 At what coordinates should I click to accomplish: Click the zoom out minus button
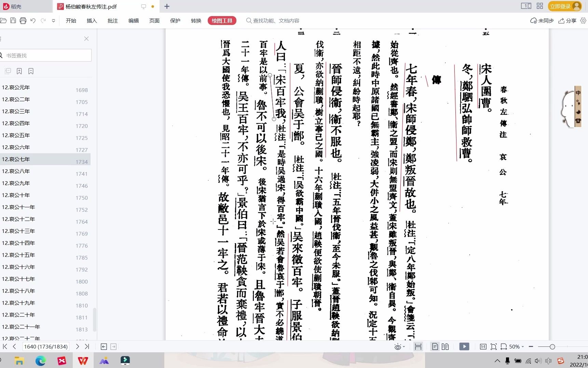[531, 346]
